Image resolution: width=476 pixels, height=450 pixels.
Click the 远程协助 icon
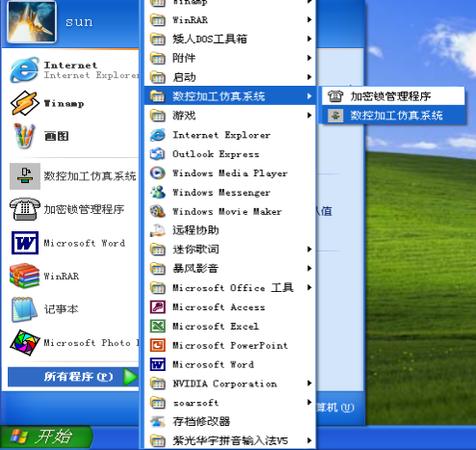[x=158, y=230]
